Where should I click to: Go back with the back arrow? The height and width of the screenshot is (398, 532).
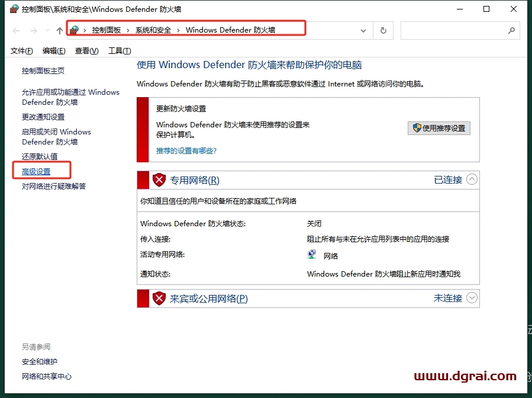tap(16, 31)
